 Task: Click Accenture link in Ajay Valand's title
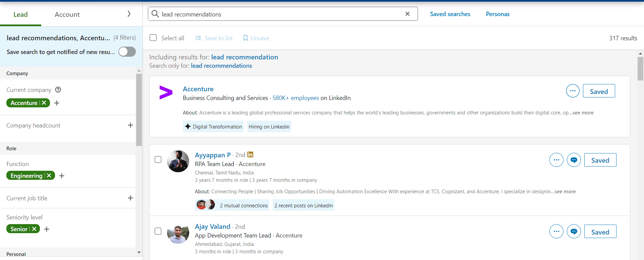point(289,236)
